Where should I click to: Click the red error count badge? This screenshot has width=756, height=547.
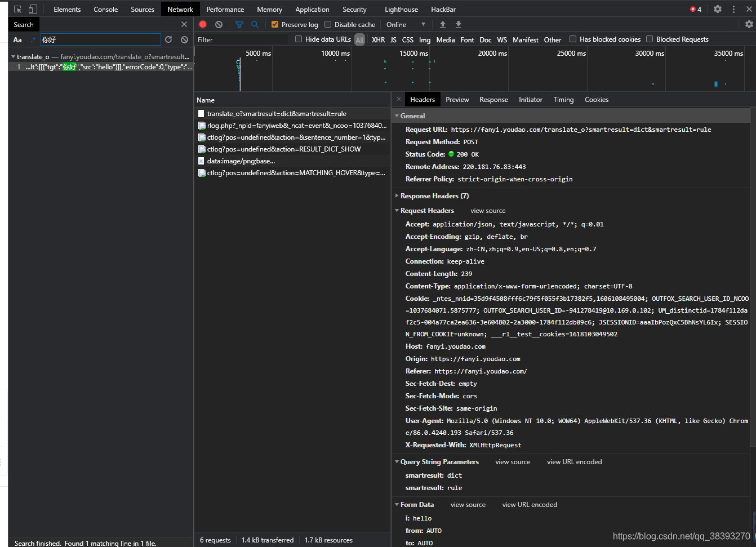pyautogui.click(x=696, y=9)
